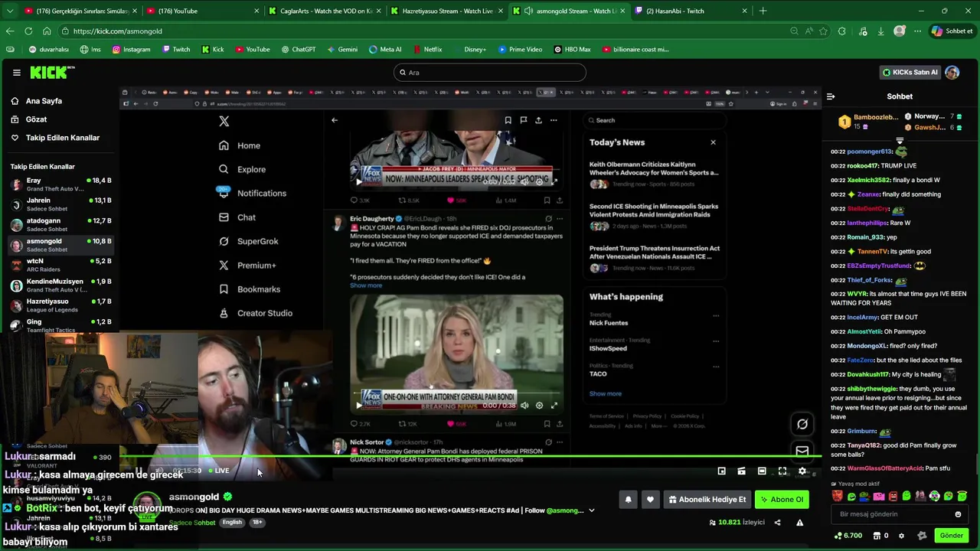Open Copilot Sohbet et button
The width and height of the screenshot is (980, 551).
(x=952, y=31)
